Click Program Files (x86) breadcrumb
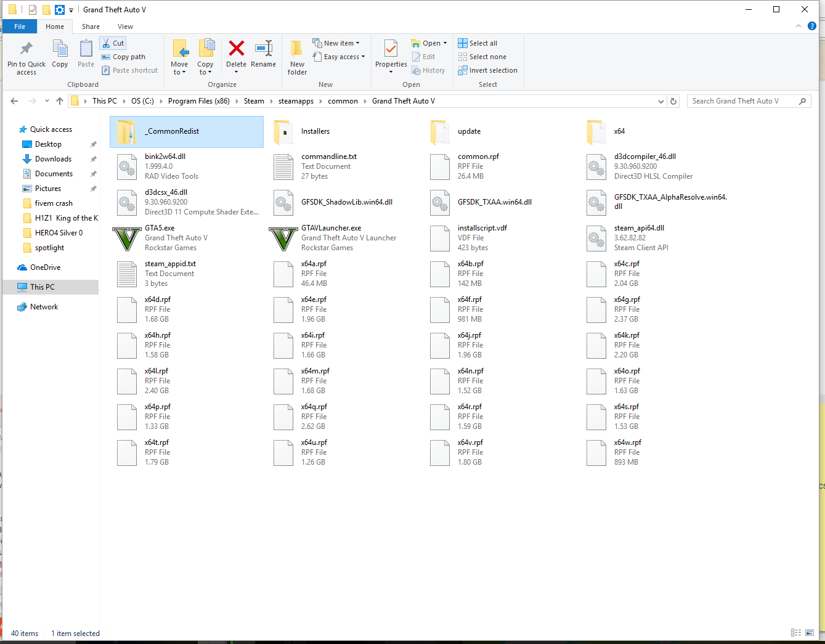 click(198, 101)
